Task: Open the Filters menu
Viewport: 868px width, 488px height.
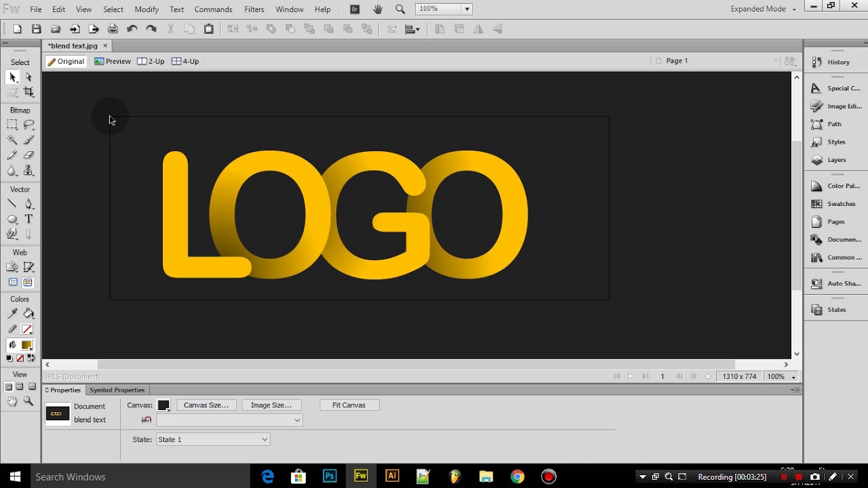Action: click(x=254, y=9)
